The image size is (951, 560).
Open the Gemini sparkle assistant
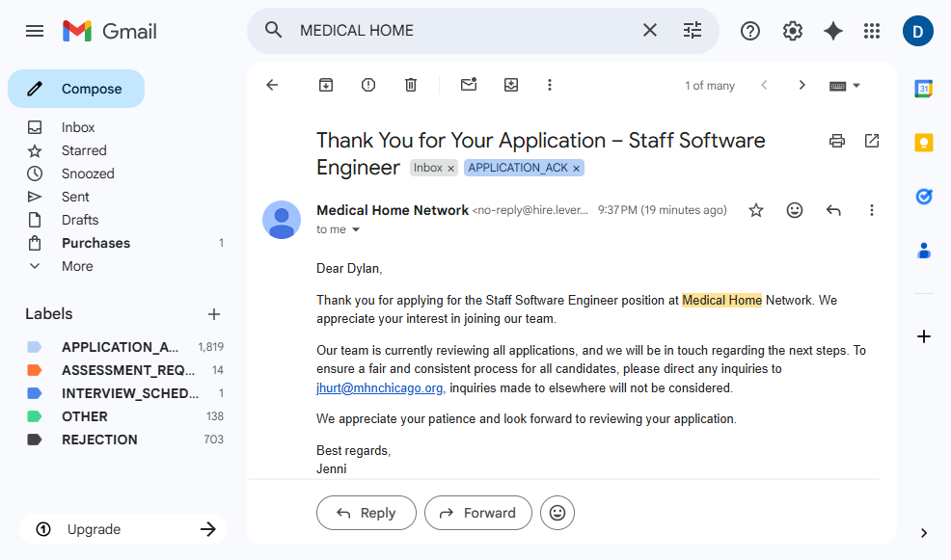coord(833,31)
